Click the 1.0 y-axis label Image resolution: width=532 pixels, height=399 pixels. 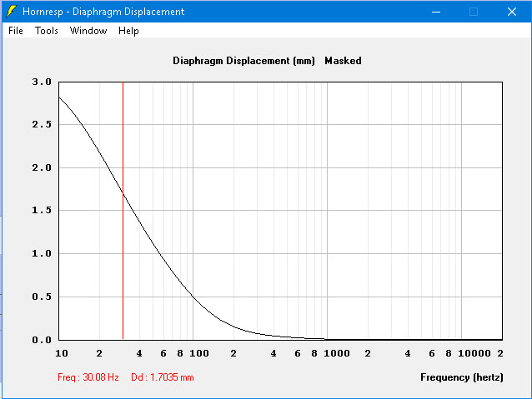tap(42, 253)
